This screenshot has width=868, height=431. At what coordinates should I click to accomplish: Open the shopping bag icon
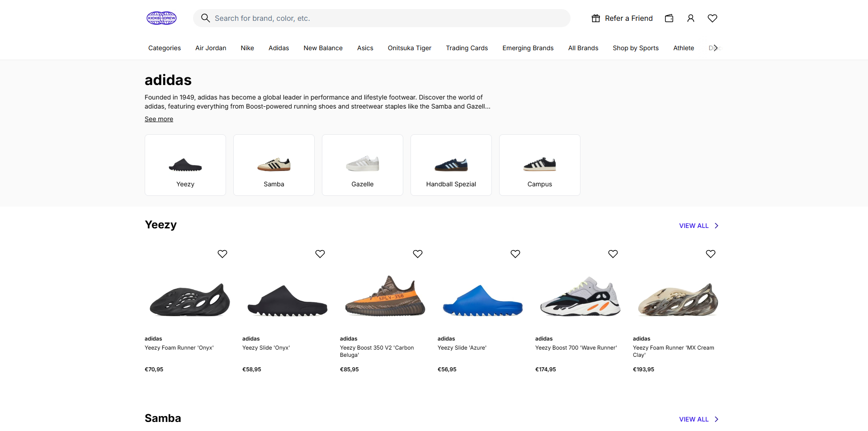coord(669,18)
